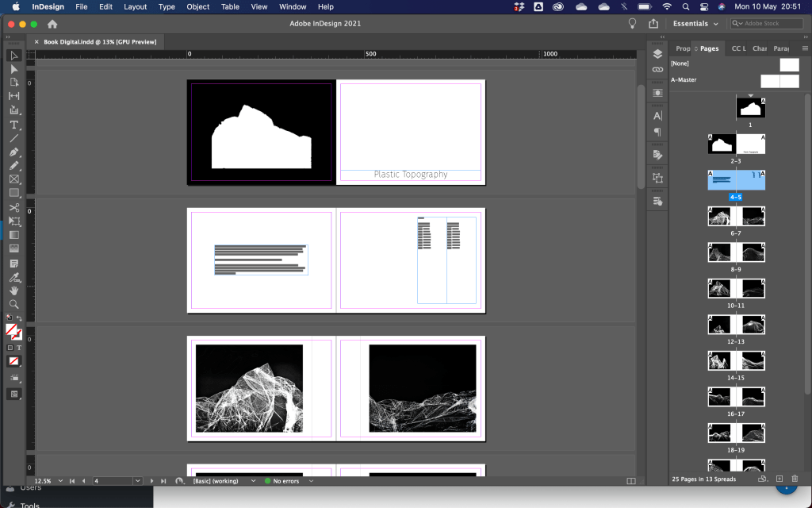Select the Pen tool in the toolbox
Viewport: 812px width, 508px height.
click(13, 152)
